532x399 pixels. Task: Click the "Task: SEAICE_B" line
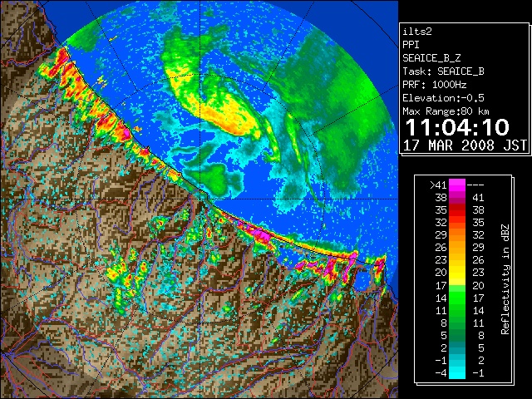pyautogui.click(x=443, y=71)
